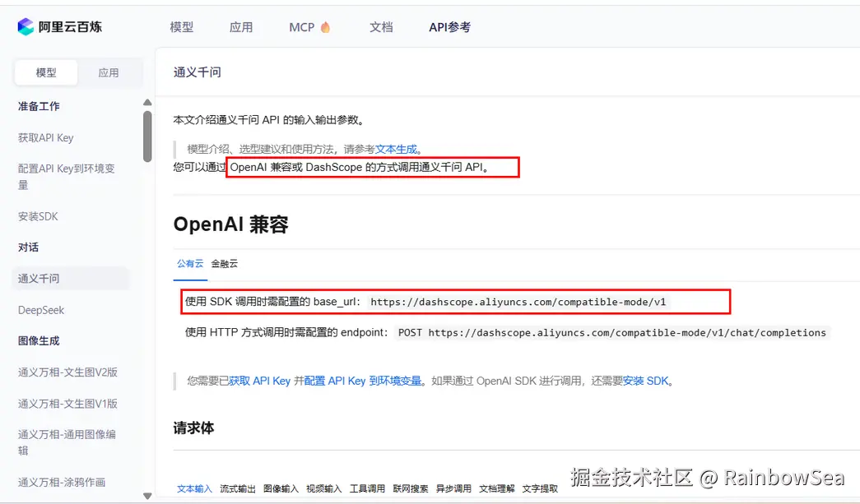Image resolution: width=860 pixels, height=504 pixels.
Task: Switch to the 应用 sidebar toggle tab
Action: pos(109,72)
